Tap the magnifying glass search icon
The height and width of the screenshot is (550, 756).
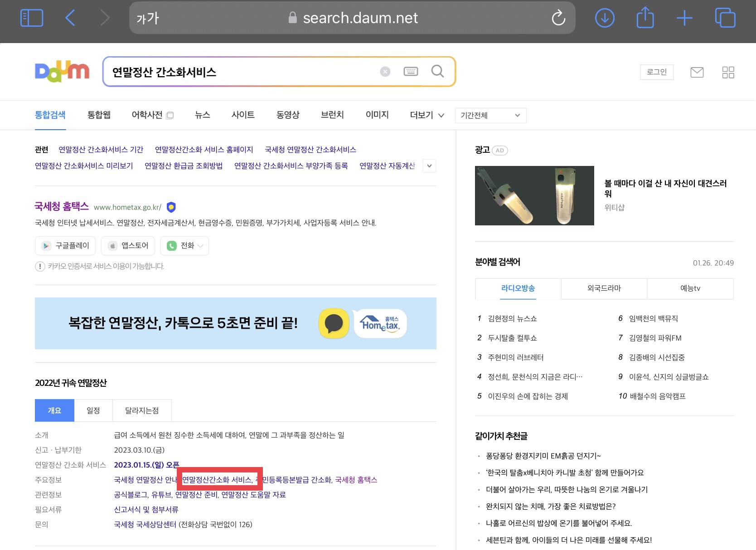click(x=436, y=71)
